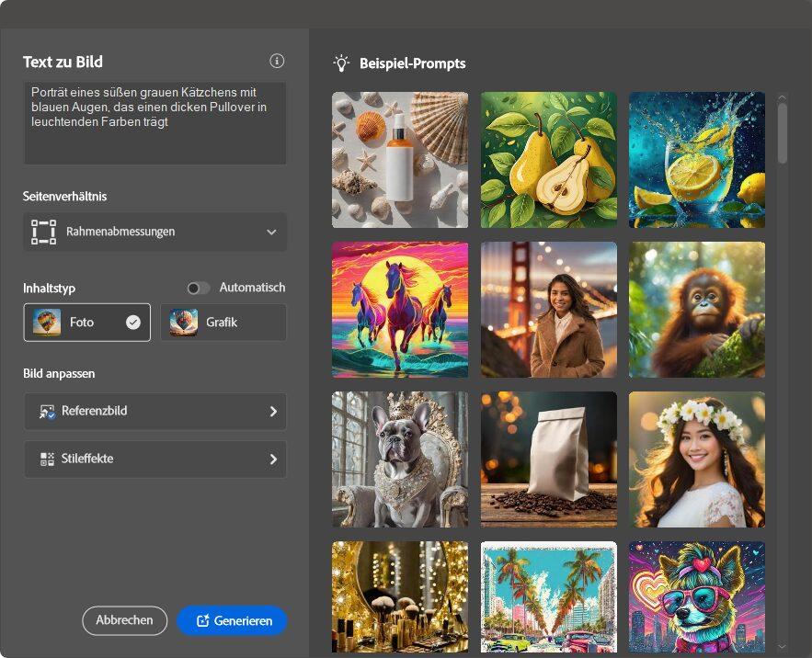This screenshot has width=812, height=658.
Task: Click the prompt text input field
Action: pos(154,122)
